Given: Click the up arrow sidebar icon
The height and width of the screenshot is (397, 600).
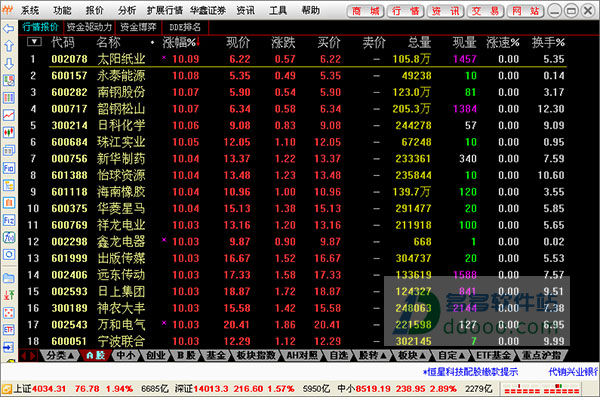Looking at the screenshot, I should click(8, 46).
